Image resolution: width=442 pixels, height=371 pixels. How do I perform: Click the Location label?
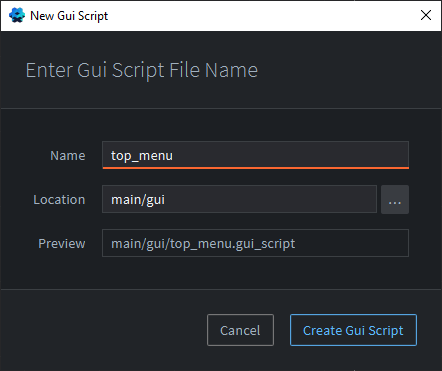(x=59, y=200)
